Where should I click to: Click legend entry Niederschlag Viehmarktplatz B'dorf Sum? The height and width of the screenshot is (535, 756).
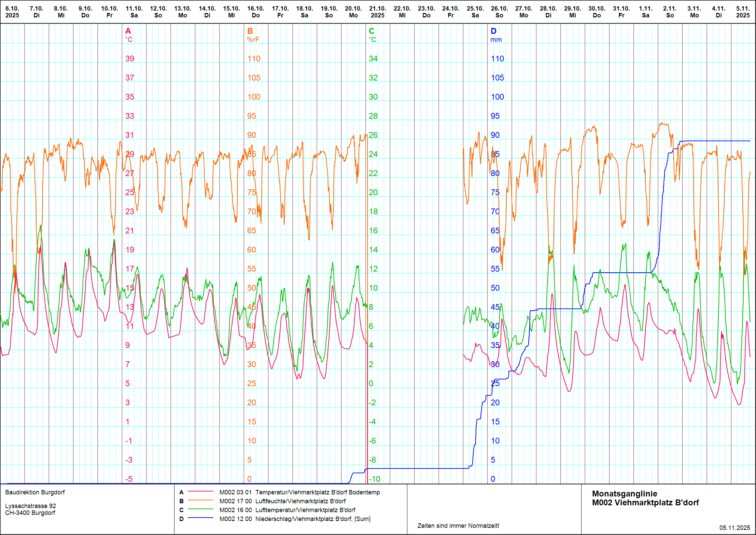pyautogui.click(x=313, y=519)
